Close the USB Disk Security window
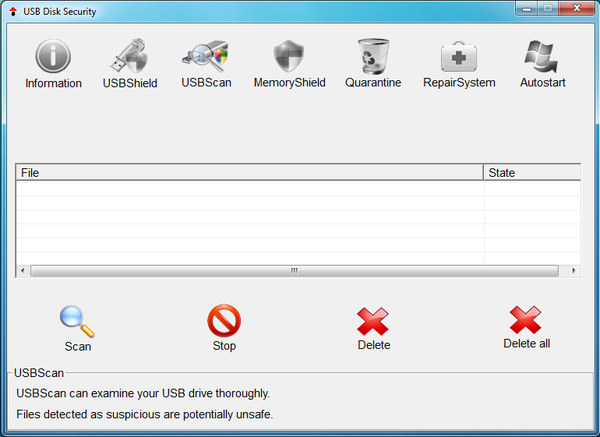The image size is (600, 437). (577, 8)
